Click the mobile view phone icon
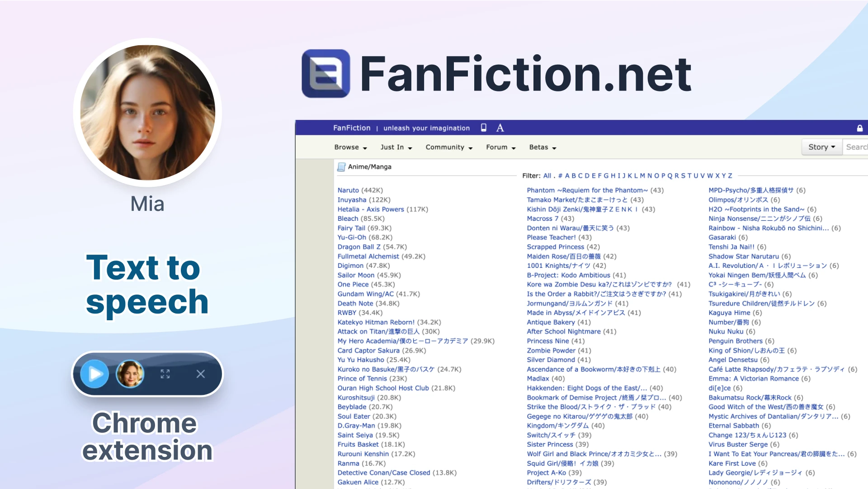Screen dimensions: 868x489 point(484,128)
